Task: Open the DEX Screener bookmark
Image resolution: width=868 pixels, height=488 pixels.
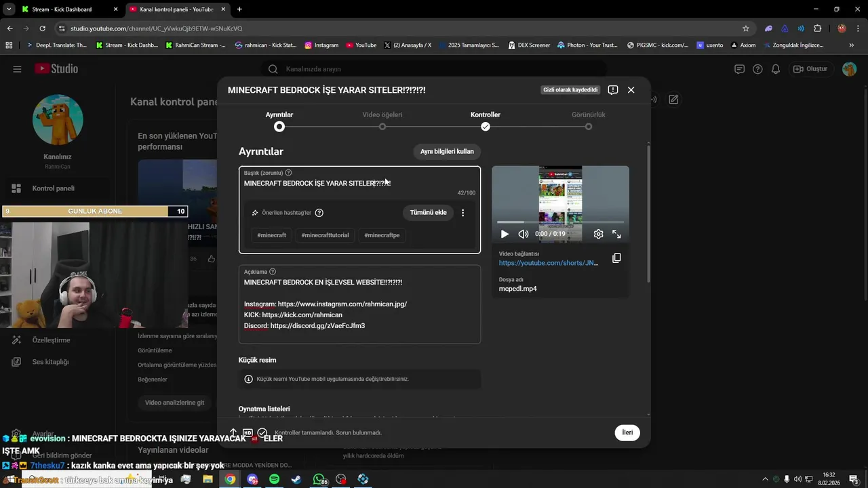Action: [528, 45]
